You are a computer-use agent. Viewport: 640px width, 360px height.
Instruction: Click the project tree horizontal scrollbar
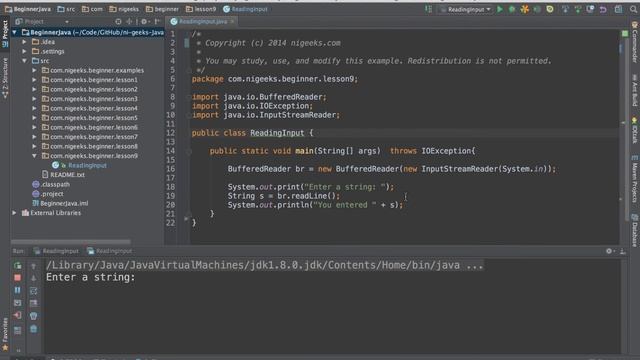[71, 242]
